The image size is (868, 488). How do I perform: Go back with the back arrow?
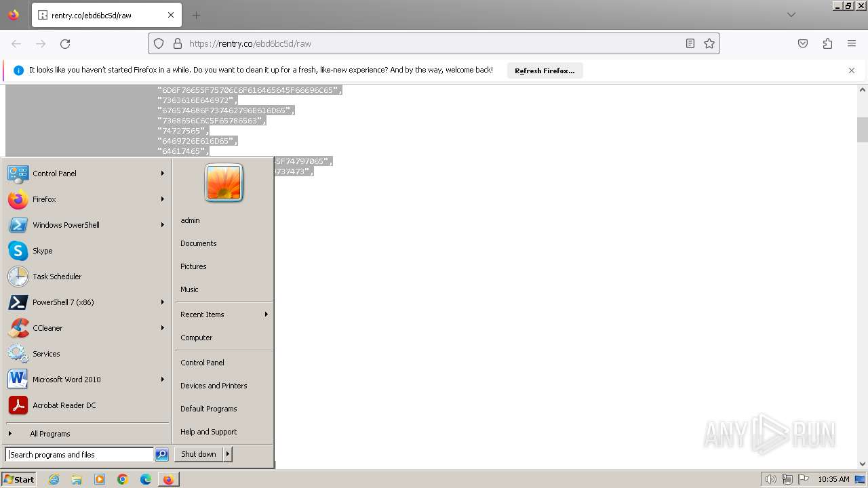click(x=16, y=43)
